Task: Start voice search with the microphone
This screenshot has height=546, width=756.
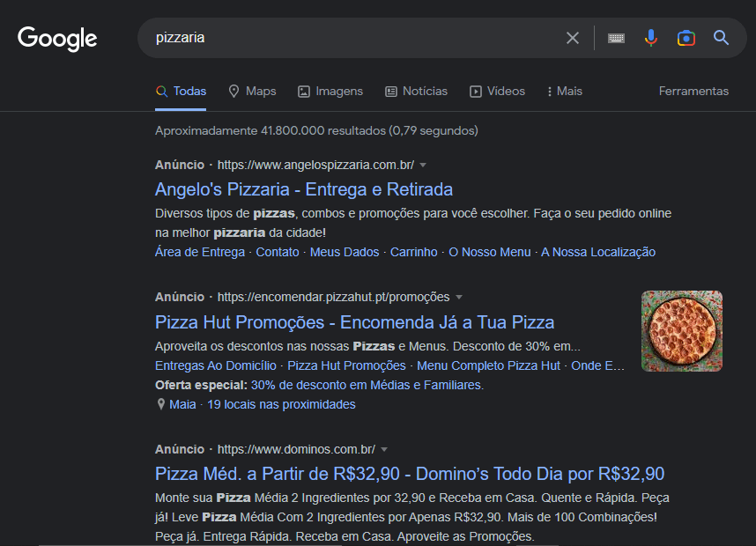Action: click(x=651, y=38)
